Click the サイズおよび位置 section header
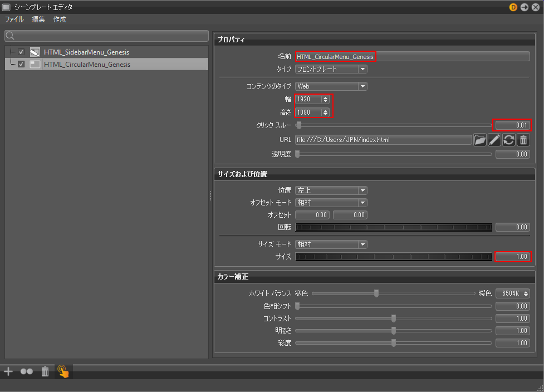The height and width of the screenshot is (392, 544). pos(375,174)
